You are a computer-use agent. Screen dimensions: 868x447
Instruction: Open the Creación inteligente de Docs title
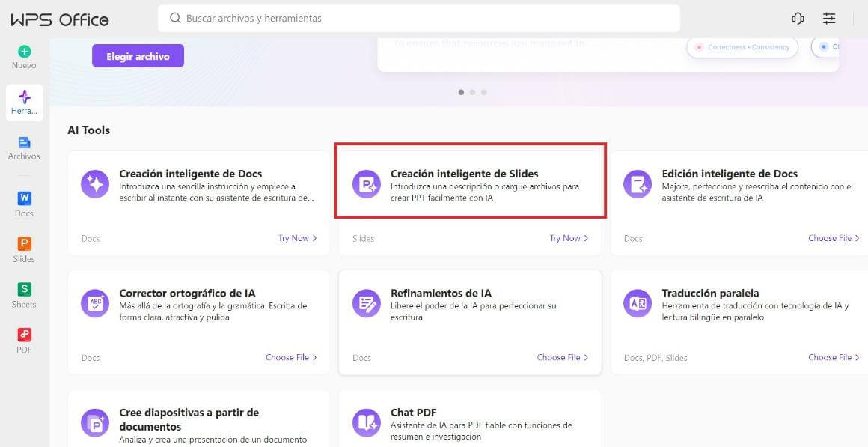point(190,174)
